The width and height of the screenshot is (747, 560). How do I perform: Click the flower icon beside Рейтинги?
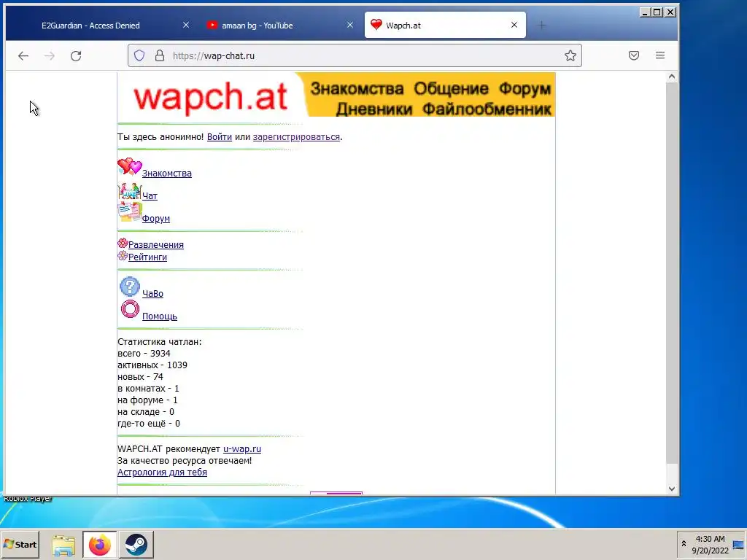[123, 256]
